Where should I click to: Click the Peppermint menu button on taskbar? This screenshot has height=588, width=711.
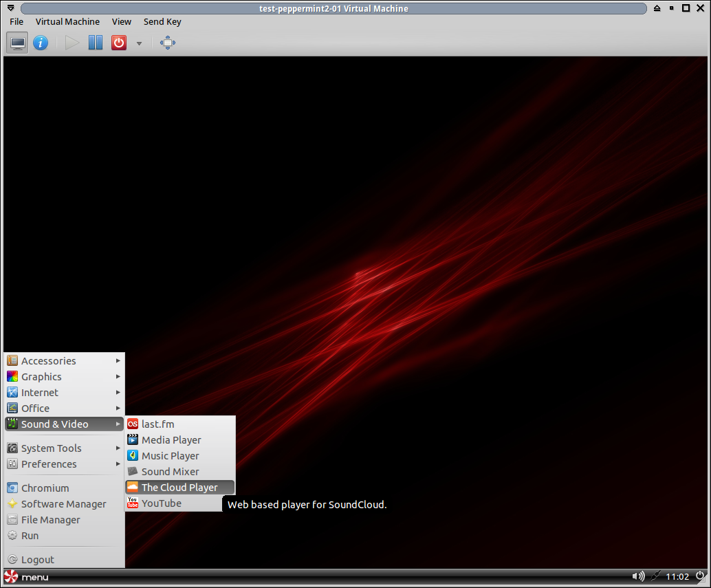26,577
